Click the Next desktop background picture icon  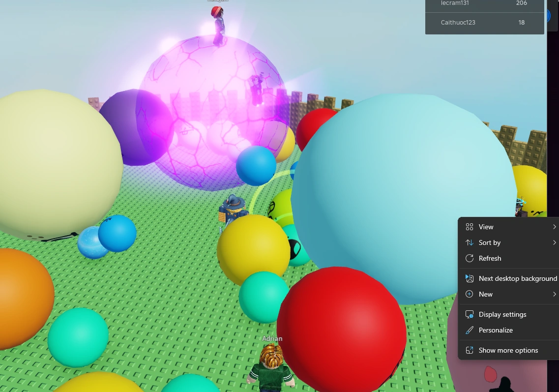coord(470,278)
